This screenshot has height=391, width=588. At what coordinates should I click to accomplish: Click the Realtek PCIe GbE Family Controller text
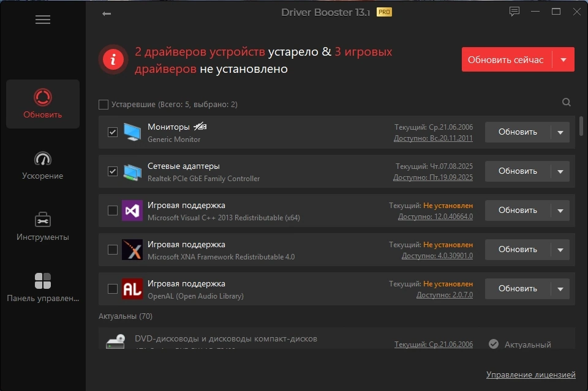tap(203, 179)
